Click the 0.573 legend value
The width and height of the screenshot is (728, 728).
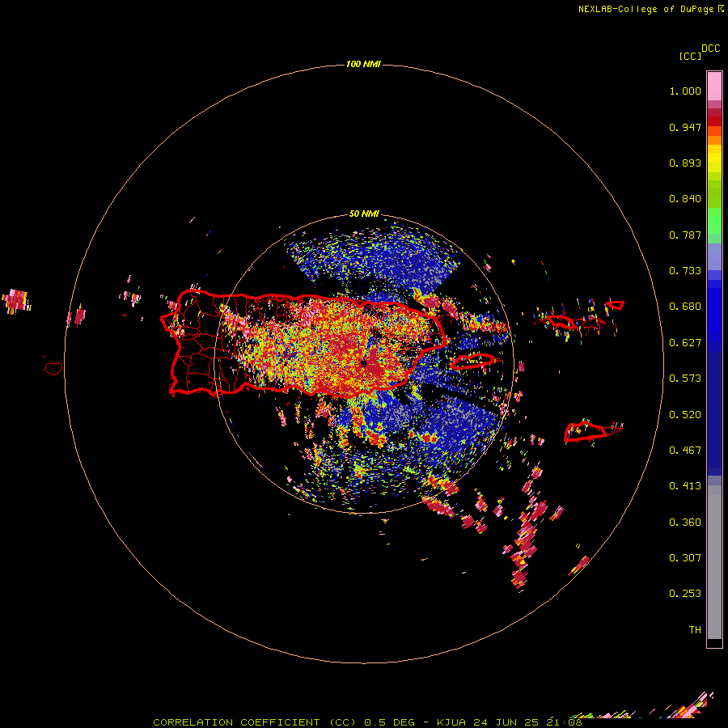tap(685, 379)
